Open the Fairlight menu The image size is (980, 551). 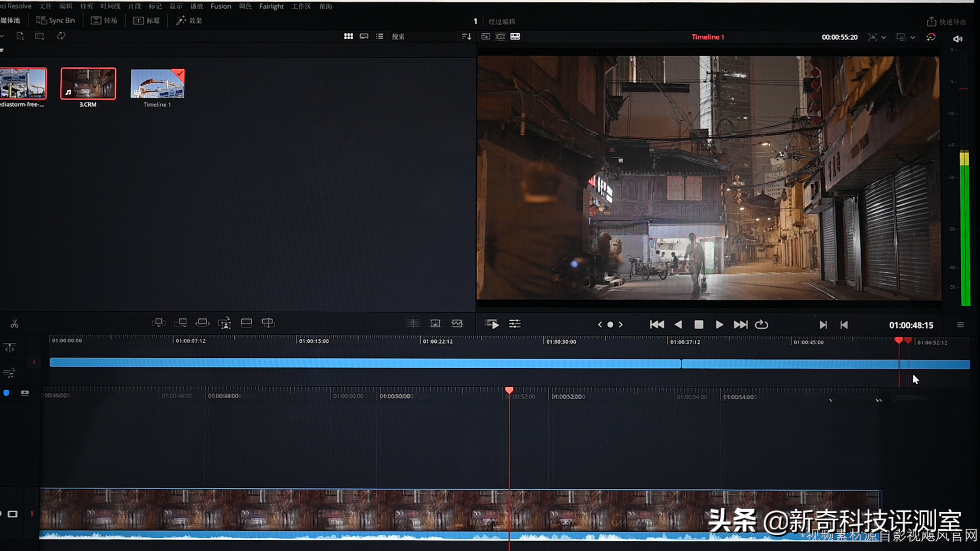(271, 6)
